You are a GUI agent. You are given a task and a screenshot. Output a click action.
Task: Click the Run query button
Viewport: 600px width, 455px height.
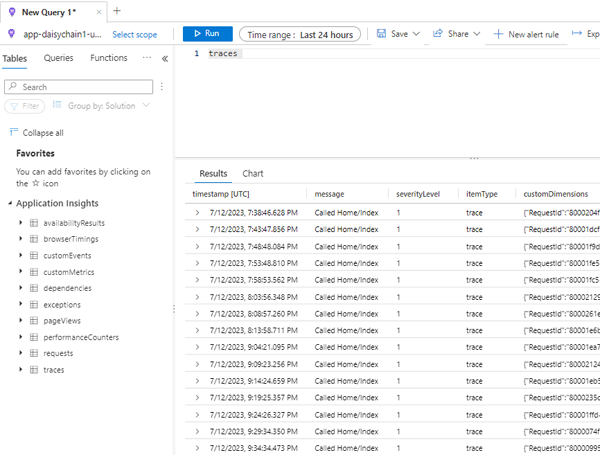[x=207, y=34]
